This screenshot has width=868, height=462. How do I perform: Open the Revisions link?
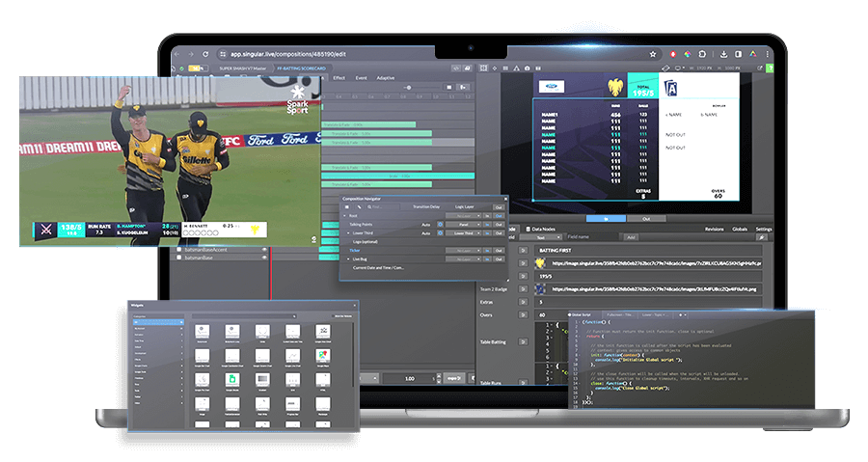tap(714, 229)
